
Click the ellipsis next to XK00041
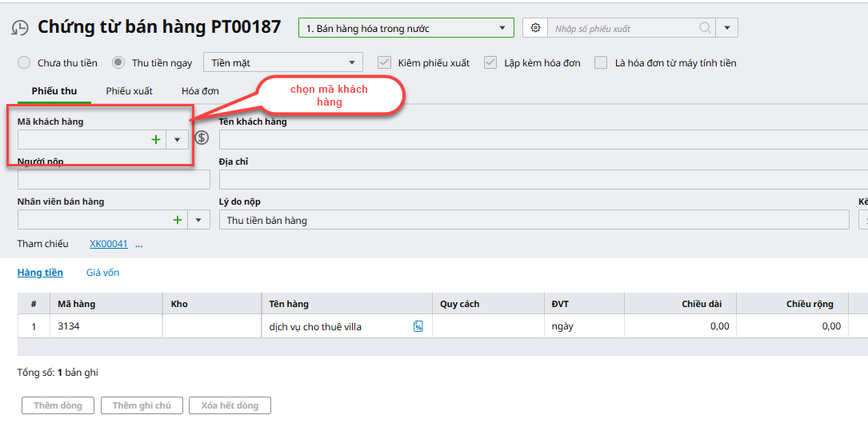point(138,244)
